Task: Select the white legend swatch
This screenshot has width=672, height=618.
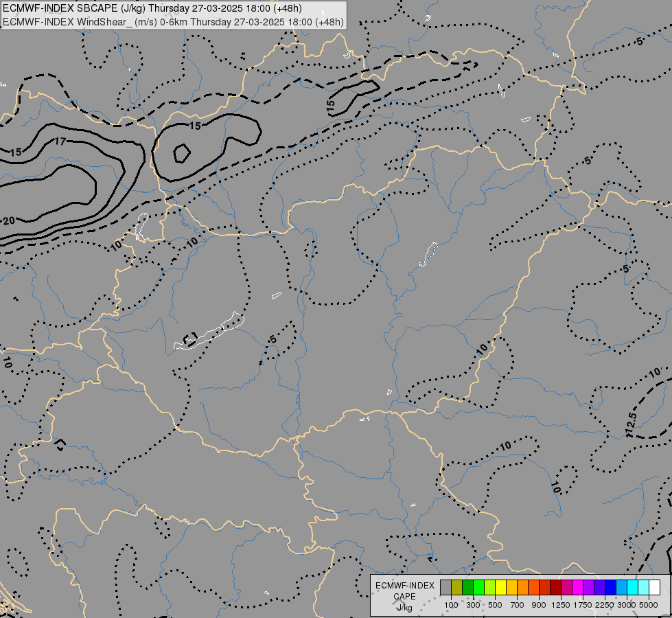Action: pos(654,588)
